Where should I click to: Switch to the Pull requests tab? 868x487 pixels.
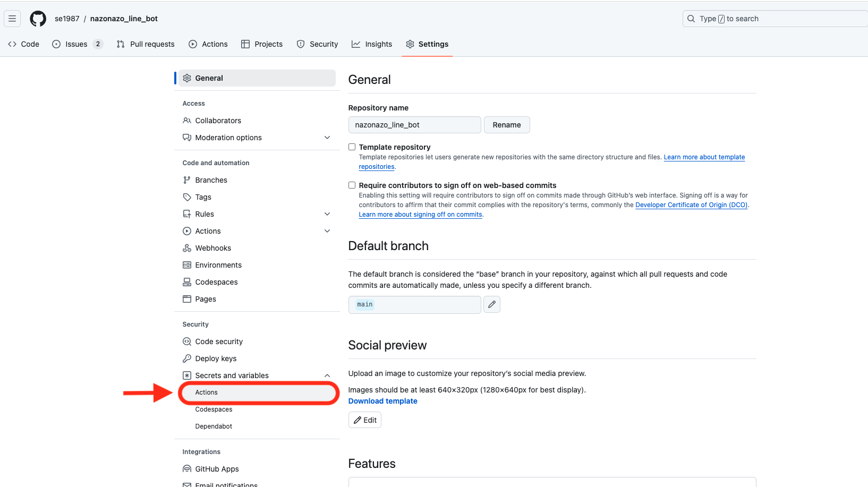[146, 44]
